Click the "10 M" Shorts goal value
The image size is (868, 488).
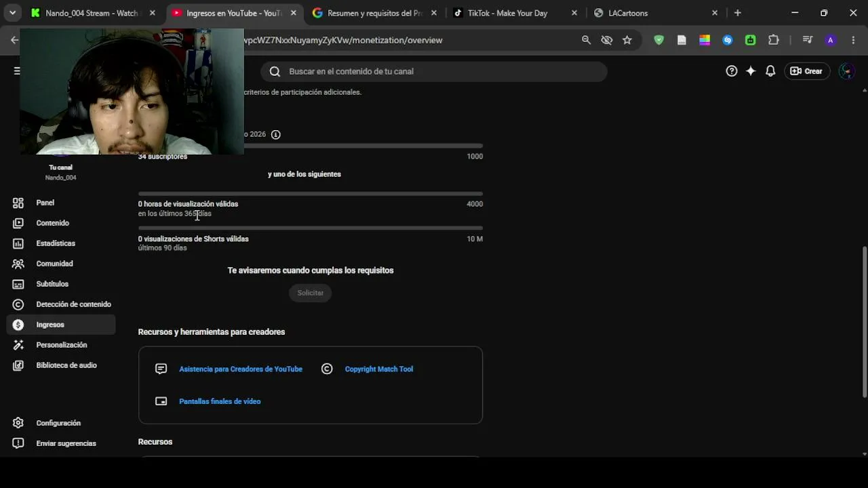click(x=475, y=239)
